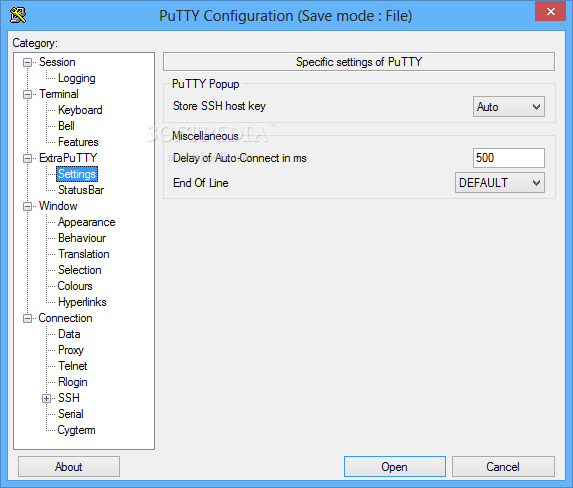Select Selection category
The height and width of the screenshot is (488, 573).
[x=80, y=270]
